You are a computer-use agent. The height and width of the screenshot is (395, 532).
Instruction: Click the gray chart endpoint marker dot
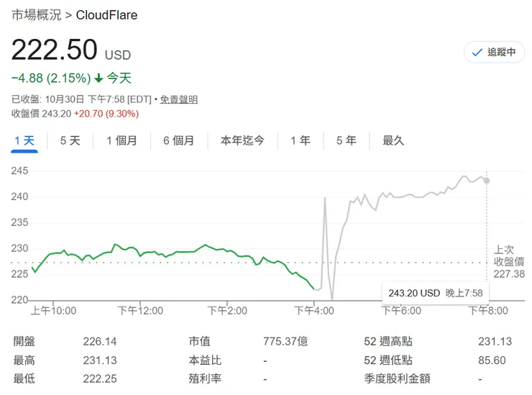487,181
